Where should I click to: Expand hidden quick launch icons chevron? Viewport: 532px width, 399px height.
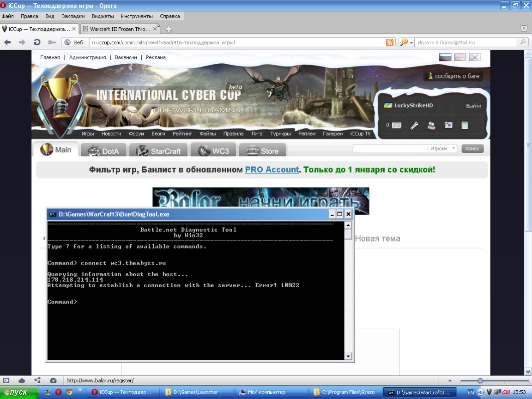coord(80,390)
